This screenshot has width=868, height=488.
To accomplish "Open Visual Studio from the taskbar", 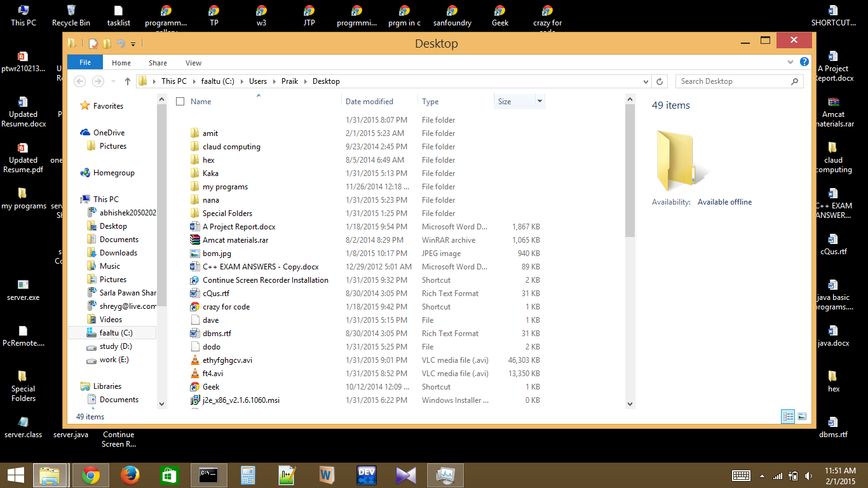I will point(406,475).
